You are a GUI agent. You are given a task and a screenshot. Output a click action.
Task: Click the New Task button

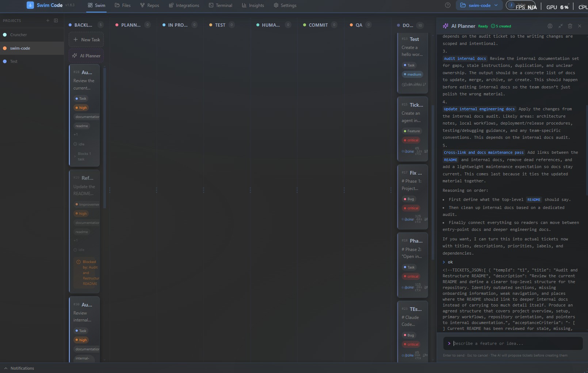coord(86,39)
